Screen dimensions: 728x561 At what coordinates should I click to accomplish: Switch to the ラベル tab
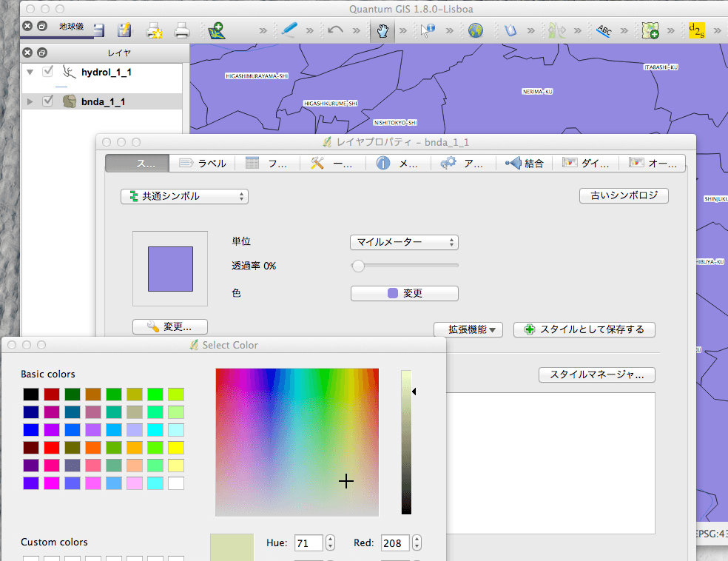click(x=203, y=164)
